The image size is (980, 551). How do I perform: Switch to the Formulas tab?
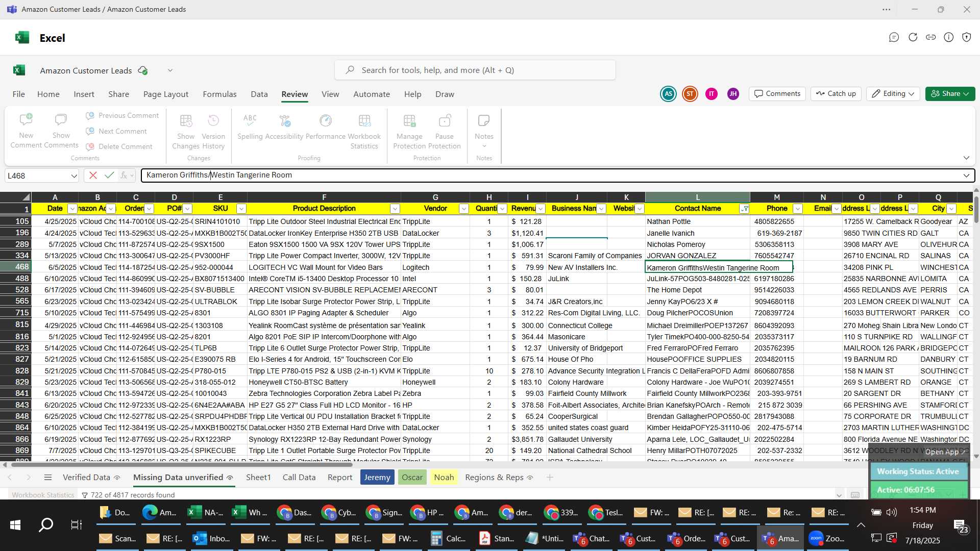pos(219,94)
